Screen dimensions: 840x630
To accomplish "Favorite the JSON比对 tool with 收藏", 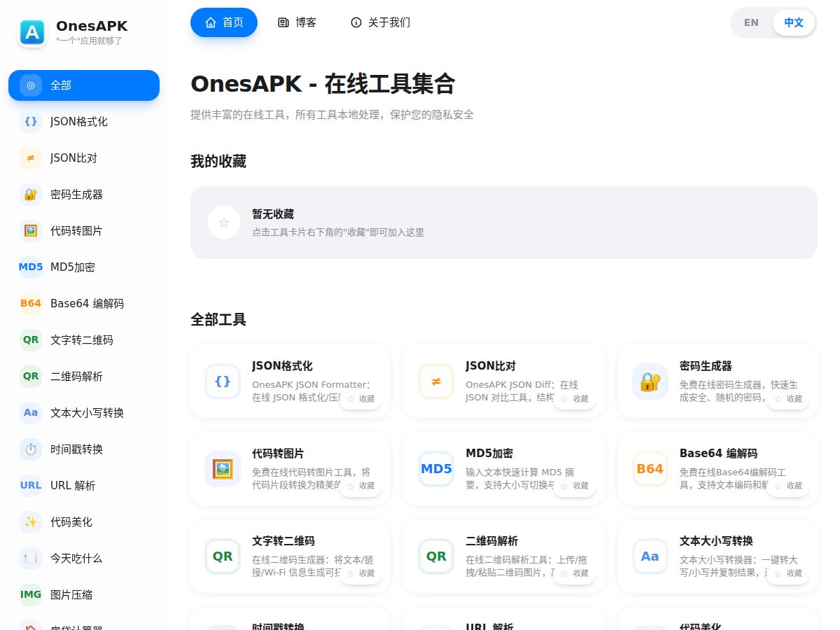I will [575, 398].
